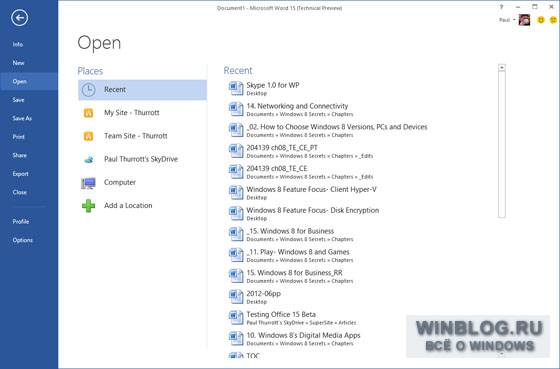Click the icon next to My Site - Thurrott
Screen dimensions: 560x369
coord(88,113)
